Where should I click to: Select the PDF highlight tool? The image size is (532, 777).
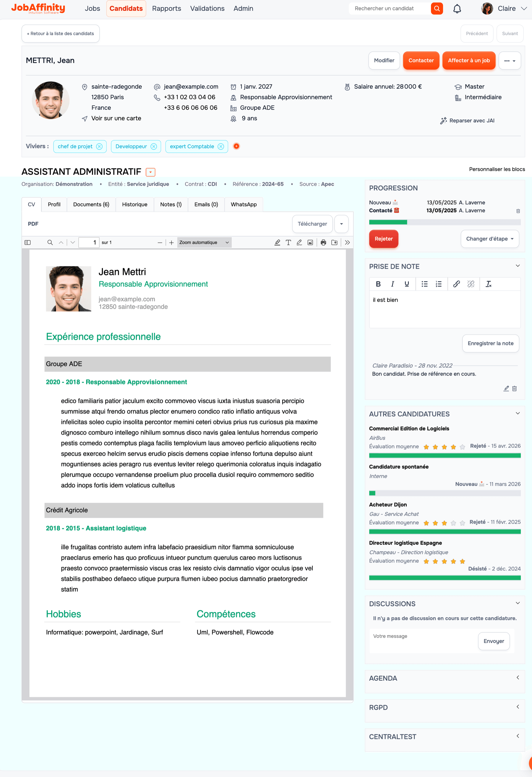pyautogui.click(x=277, y=243)
